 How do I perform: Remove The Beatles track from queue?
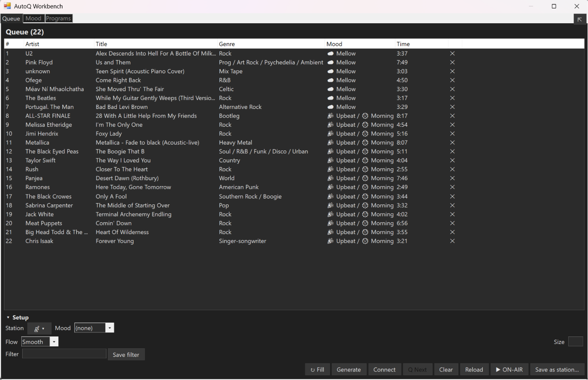click(452, 98)
